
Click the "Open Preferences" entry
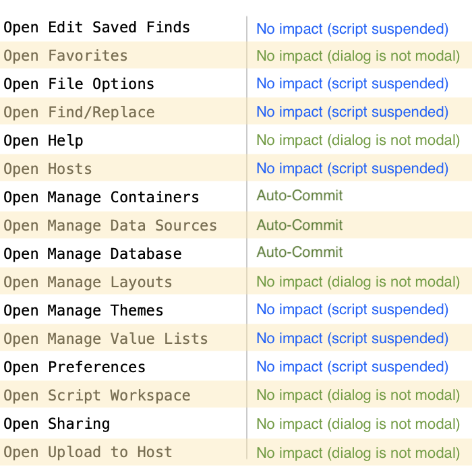pyautogui.click(x=74, y=367)
